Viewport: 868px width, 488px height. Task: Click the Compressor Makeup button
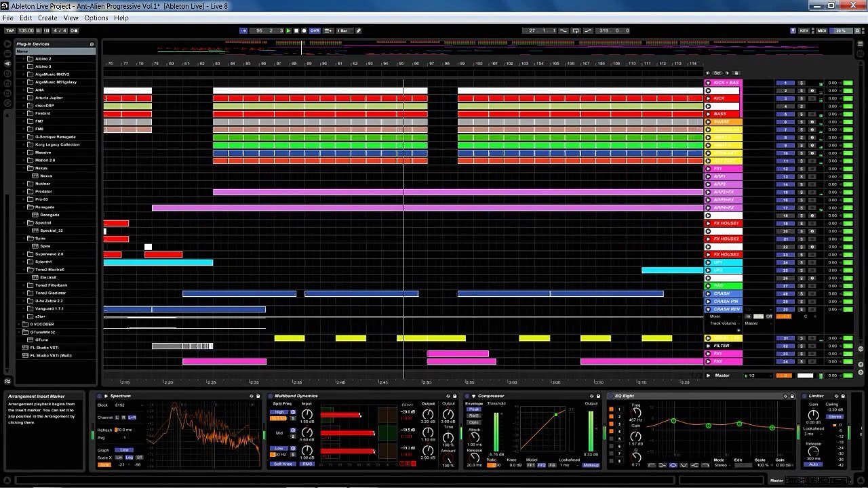pyautogui.click(x=591, y=465)
